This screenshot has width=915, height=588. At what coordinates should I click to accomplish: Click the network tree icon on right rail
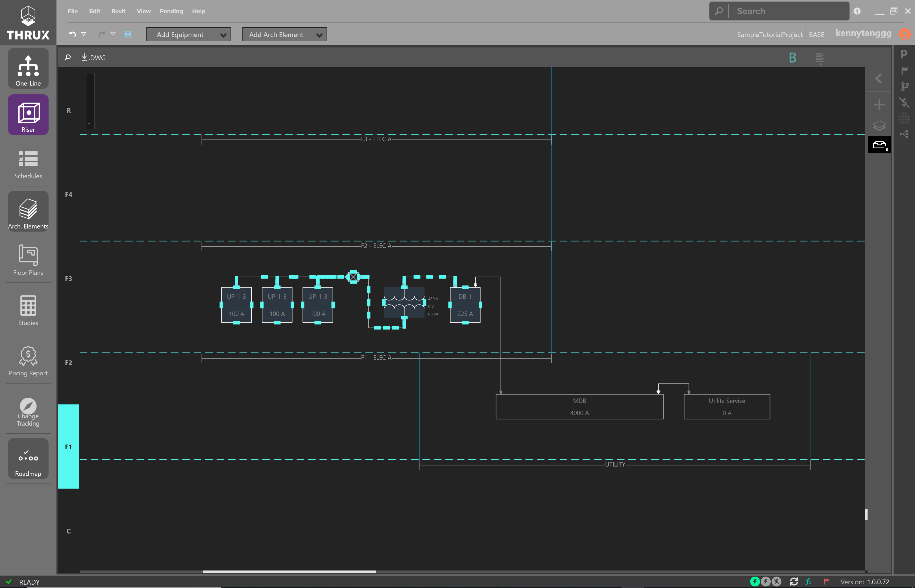tap(904, 134)
